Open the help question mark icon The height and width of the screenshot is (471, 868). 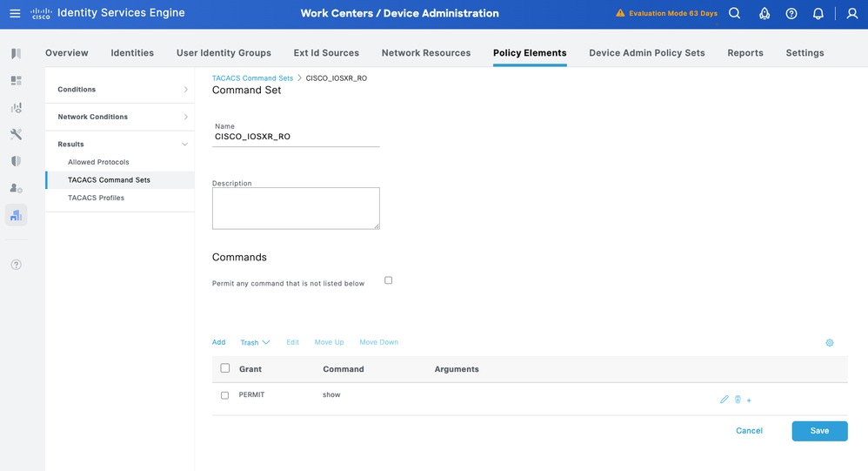pos(791,13)
